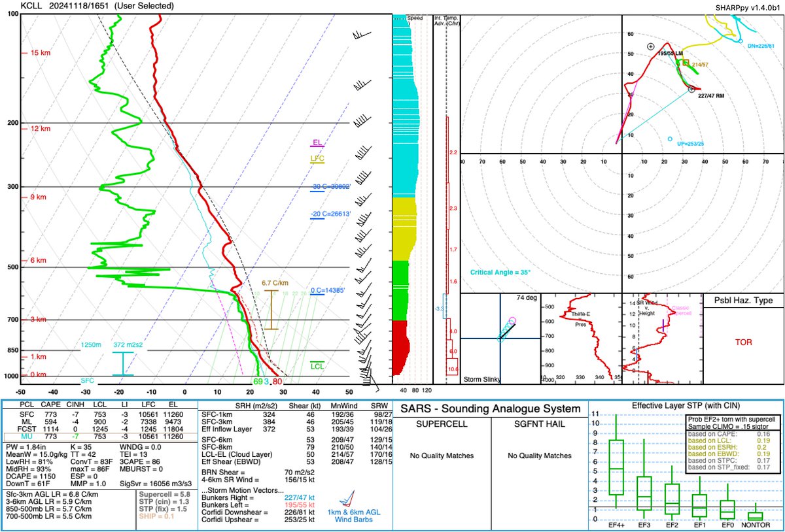Click the based on EBWD: 0.19 probability line
This screenshot has width=785, height=532.
click(730, 453)
